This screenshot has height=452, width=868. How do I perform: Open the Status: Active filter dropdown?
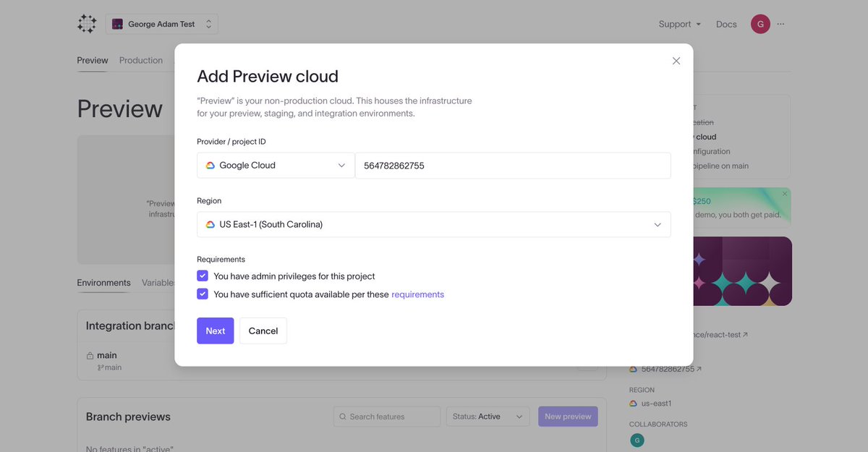point(488,417)
